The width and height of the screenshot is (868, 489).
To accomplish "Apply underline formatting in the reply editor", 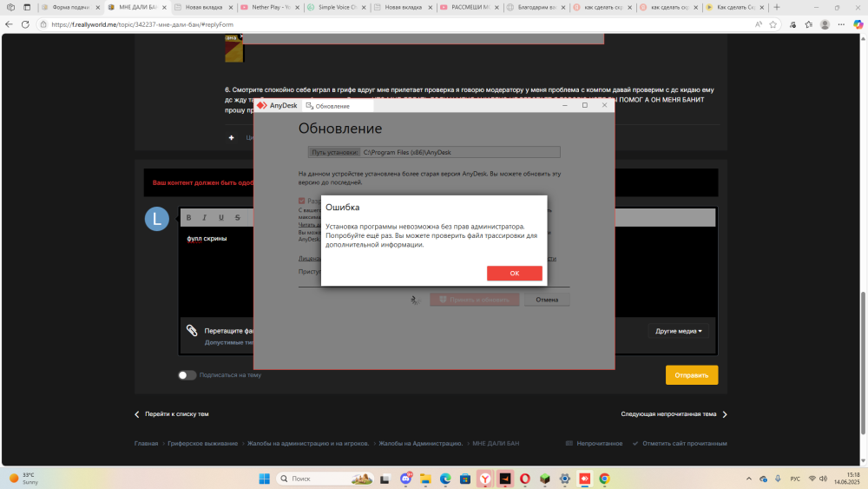I will pyautogui.click(x=220, y=218).
